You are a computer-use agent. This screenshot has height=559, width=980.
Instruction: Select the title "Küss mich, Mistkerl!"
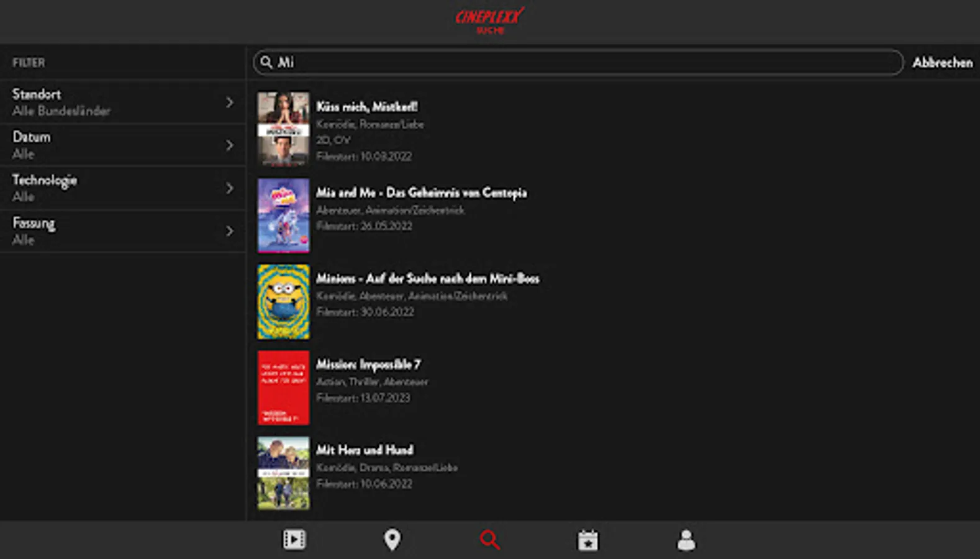pos(366,107)
